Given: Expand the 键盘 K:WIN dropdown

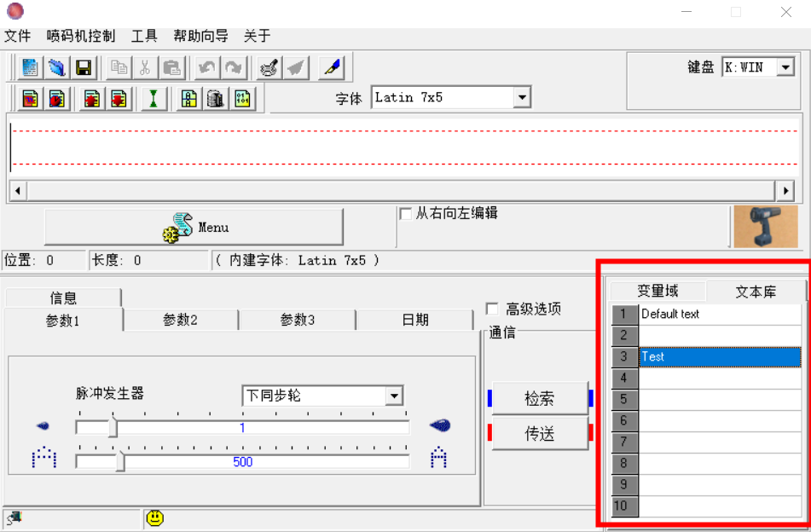Looking at the screenshot, I should click(785, 67).
